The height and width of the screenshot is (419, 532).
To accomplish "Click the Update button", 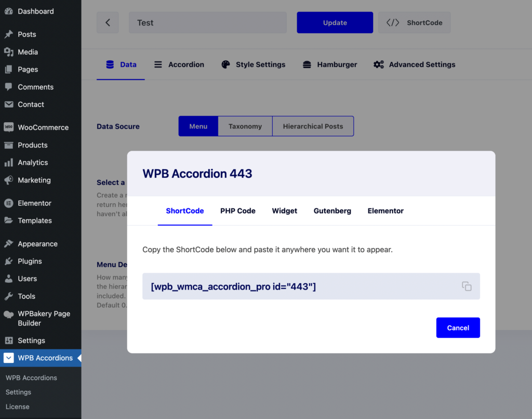I will point(335,22).
